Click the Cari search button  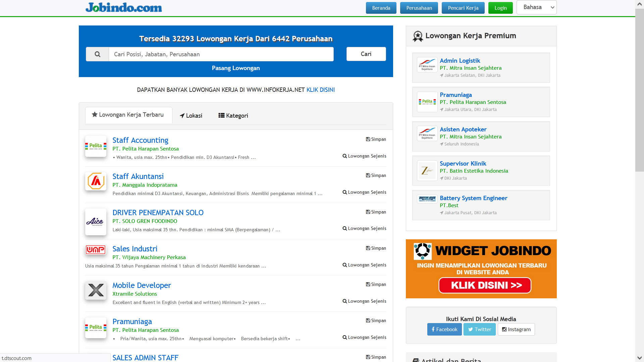tap(366, 54)
